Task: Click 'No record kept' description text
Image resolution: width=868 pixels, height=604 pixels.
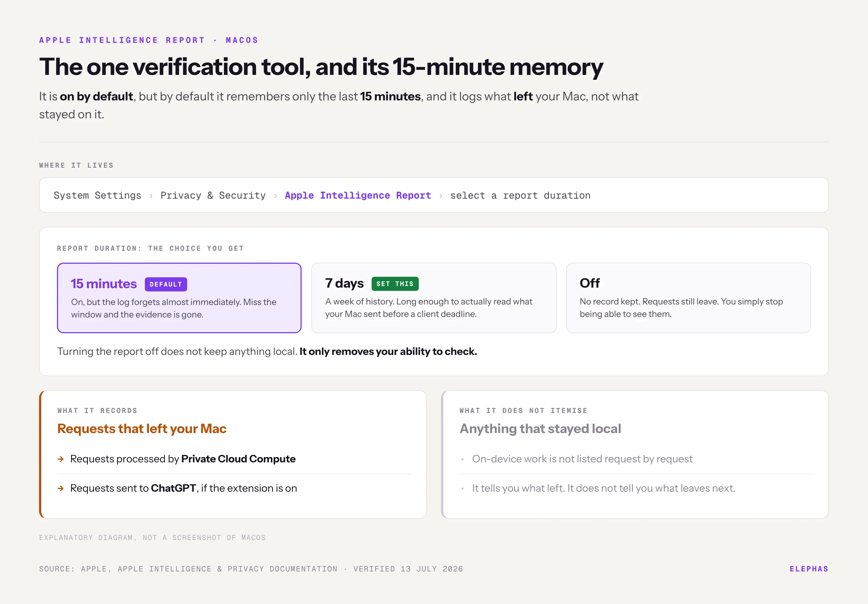Action: (681, 308)
